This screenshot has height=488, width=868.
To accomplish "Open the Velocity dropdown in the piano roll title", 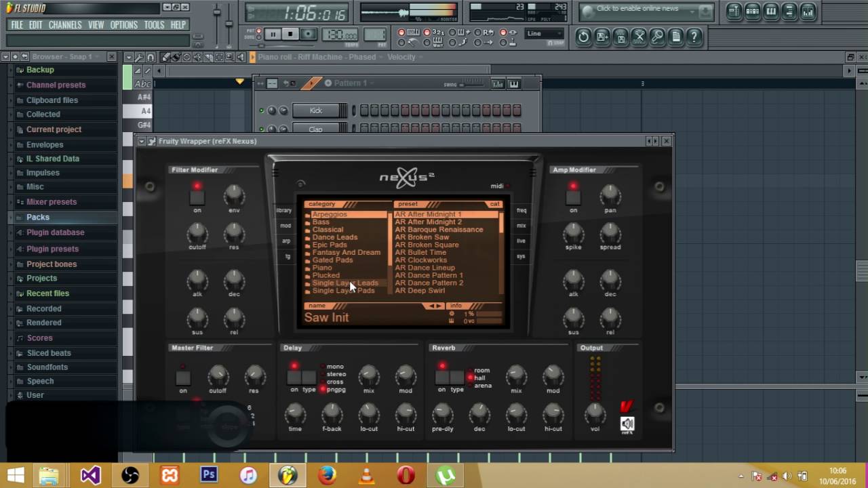I will 406,57.
